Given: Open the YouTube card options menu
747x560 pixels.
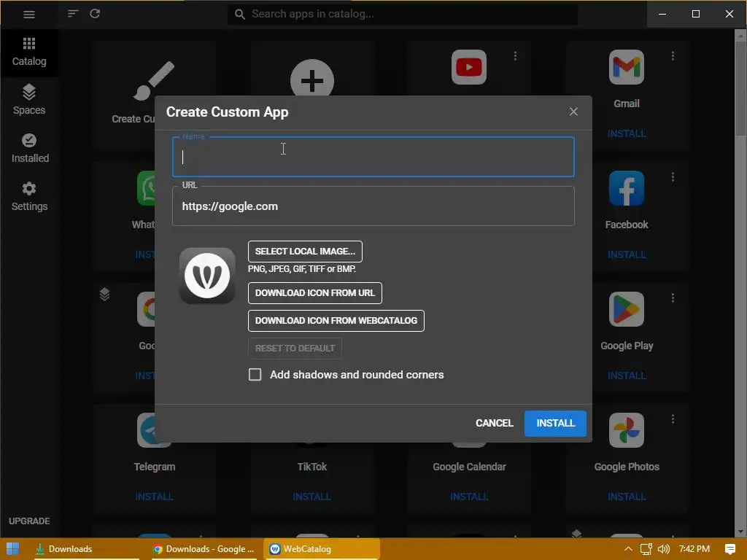Looking at the screenshot, I should [x=515, y=56].
